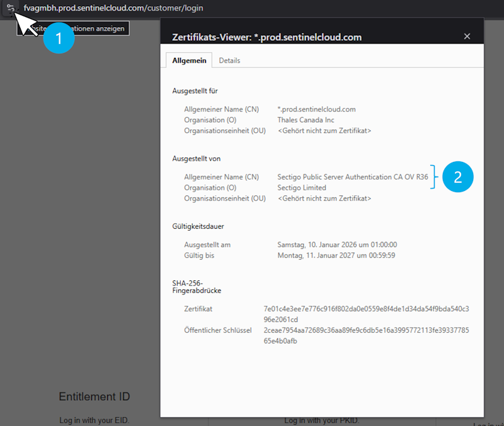Viewport: 504px width, 426px height.
Task: Select the Allgemein tab
Action: pos(188,60)
